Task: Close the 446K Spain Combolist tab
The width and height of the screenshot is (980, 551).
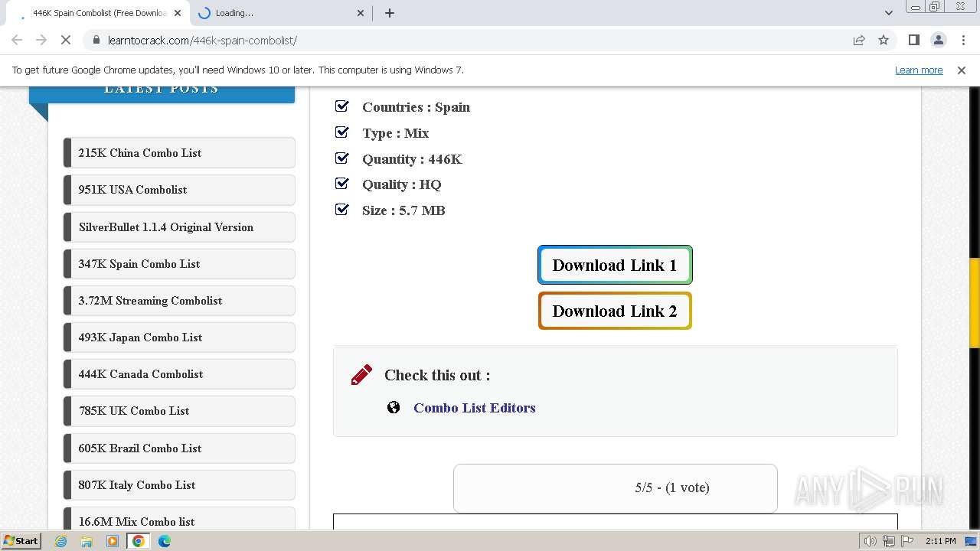Action: point(177,13)
